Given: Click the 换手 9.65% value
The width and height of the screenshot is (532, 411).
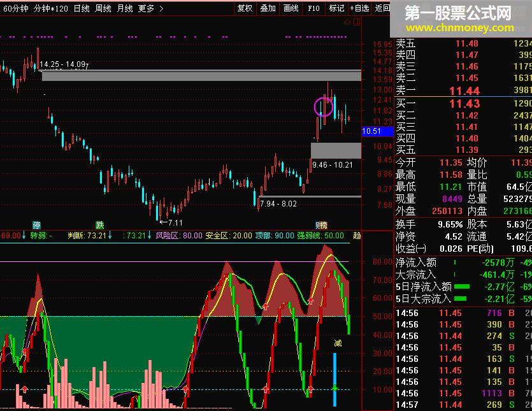Looking at the screenshot, I should click(x=450, y=224).
